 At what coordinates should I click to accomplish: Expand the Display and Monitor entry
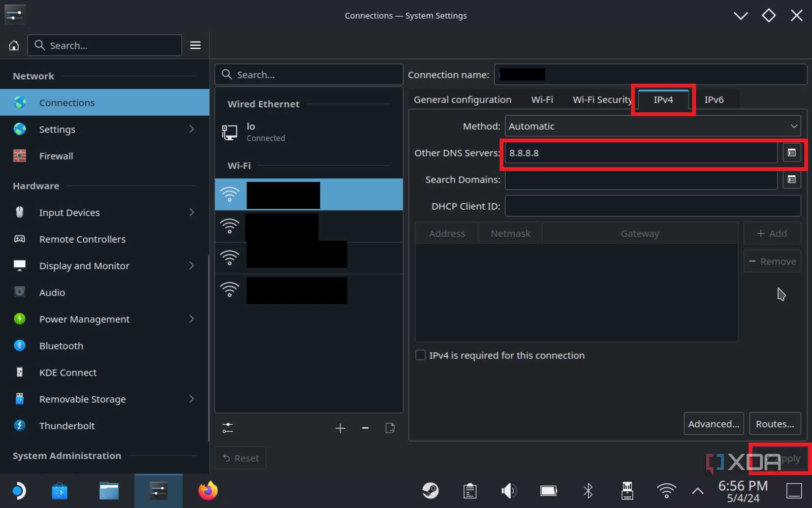pyautogui.click(x=83, y=265)
